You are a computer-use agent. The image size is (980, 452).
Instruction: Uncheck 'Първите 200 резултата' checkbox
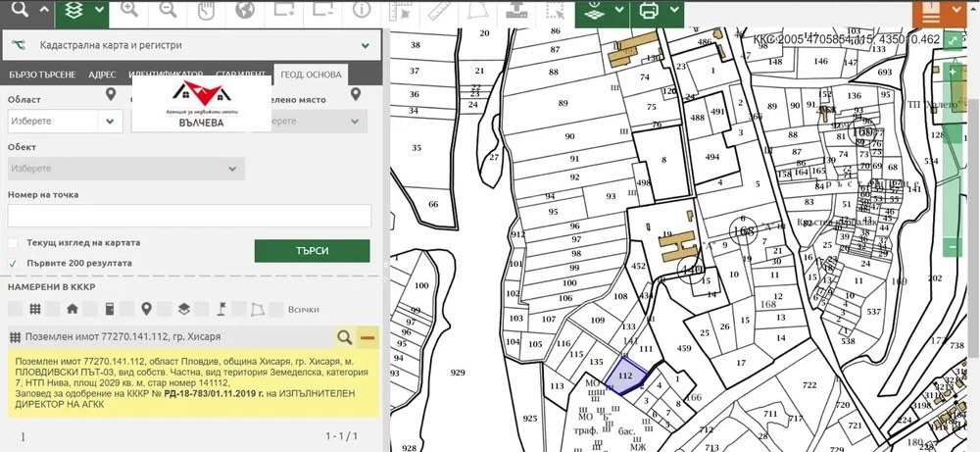pyautogui.click(x=13, y=263)
